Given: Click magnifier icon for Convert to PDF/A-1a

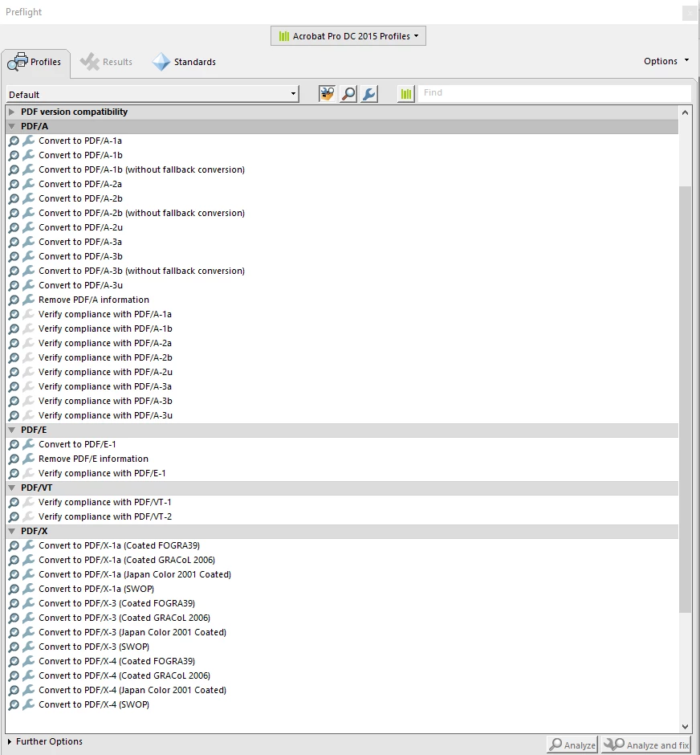Looking at the screenshot, I should click(14, 141).
